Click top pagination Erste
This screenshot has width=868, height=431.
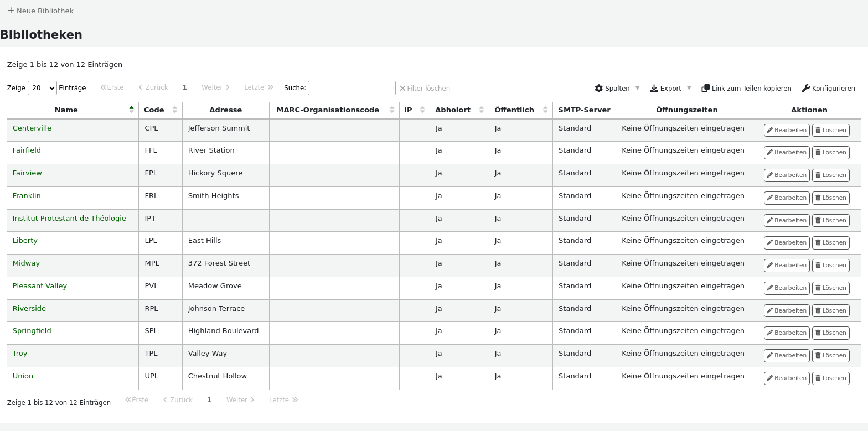tap(112, 87)
